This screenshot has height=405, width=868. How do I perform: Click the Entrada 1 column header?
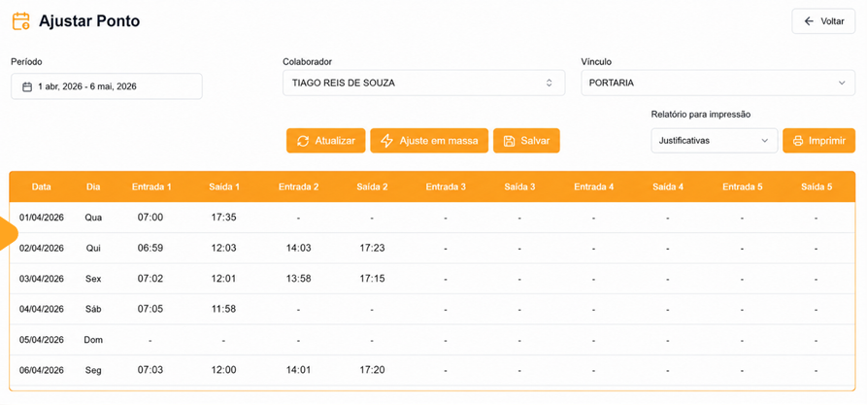coord(151,186)
